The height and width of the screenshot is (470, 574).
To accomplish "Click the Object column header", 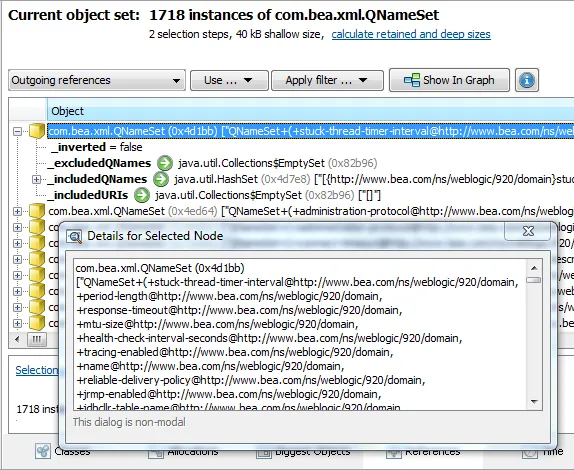I will point(310,111).
